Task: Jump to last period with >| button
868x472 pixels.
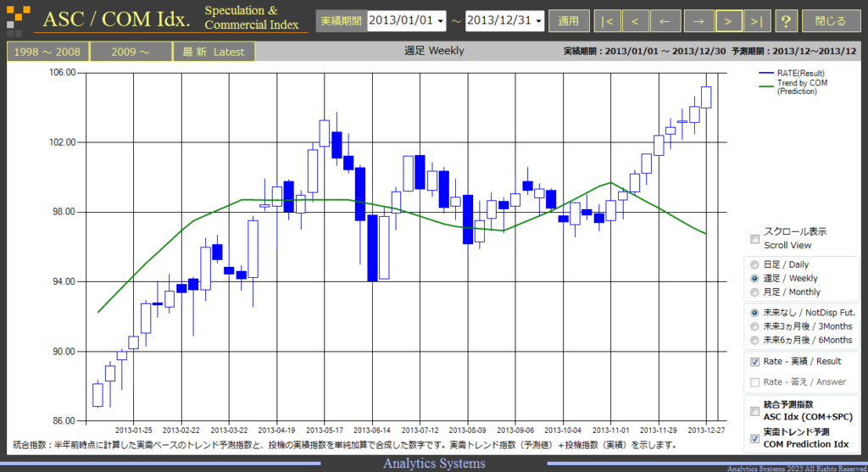Action: tap(757, 21)
